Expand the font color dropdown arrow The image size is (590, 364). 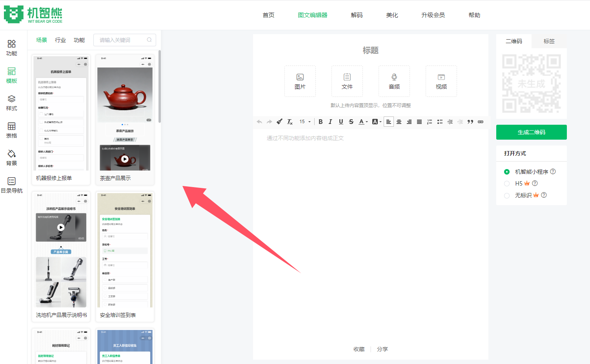point(367,122)
